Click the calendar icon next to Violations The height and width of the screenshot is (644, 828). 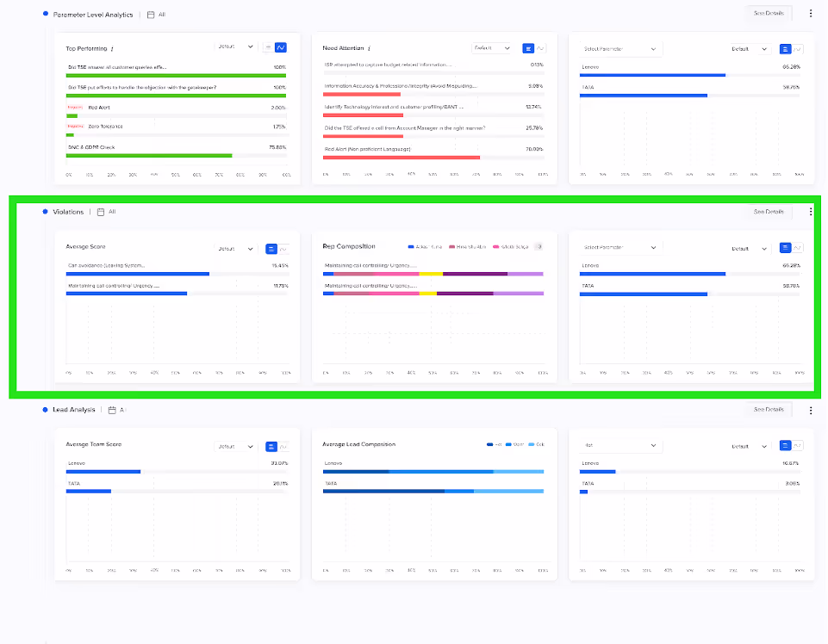[101, 212]
